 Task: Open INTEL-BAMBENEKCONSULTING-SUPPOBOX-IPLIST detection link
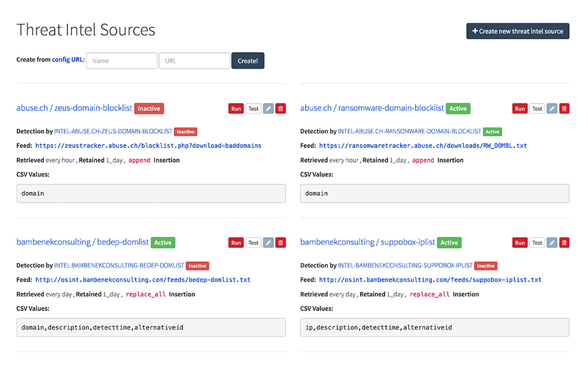405,266
